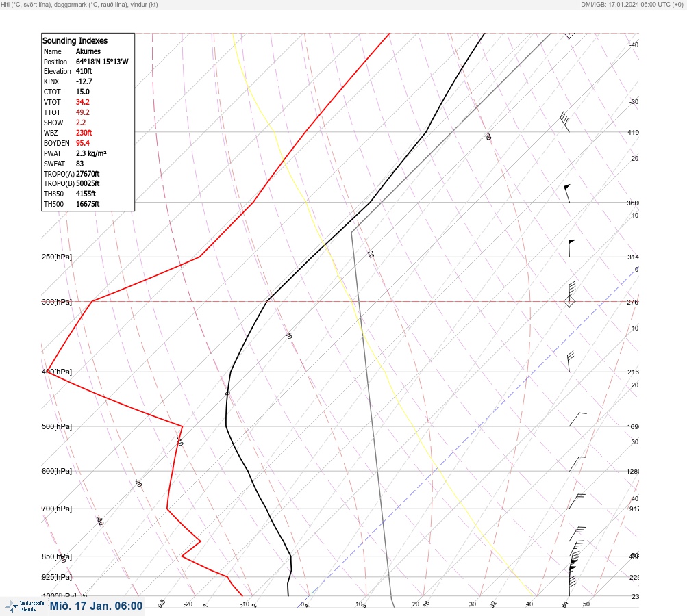This screenshot has height=616, width=687.
Task: Click the wind barb at the 600 hPa level
Action: tap(577, 463)
